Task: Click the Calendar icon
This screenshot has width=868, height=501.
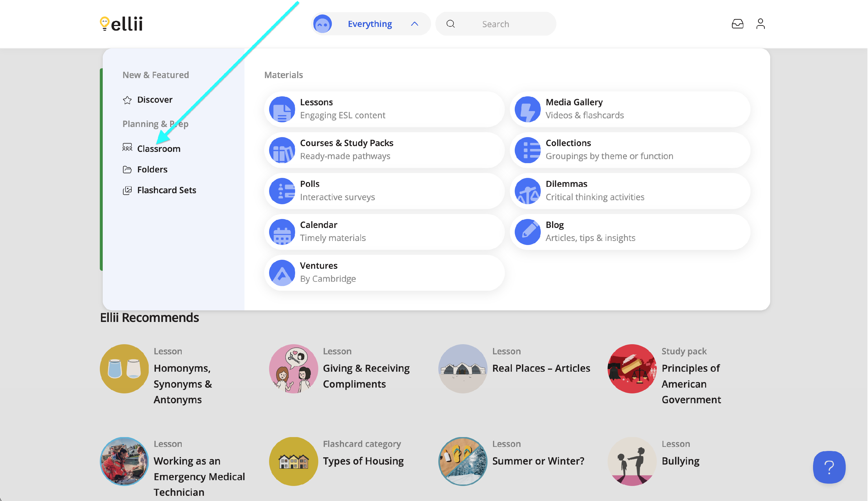Action: coord(282,232)
